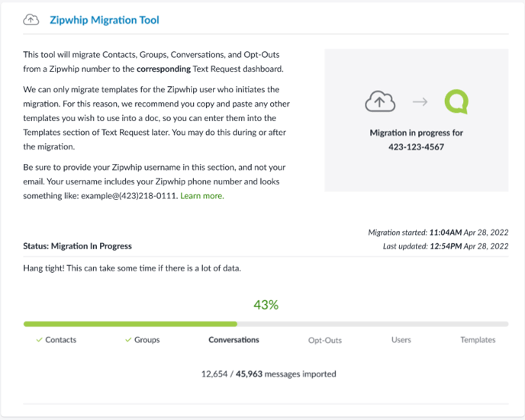Click the green migration progress bar

(x=266, y=324)
